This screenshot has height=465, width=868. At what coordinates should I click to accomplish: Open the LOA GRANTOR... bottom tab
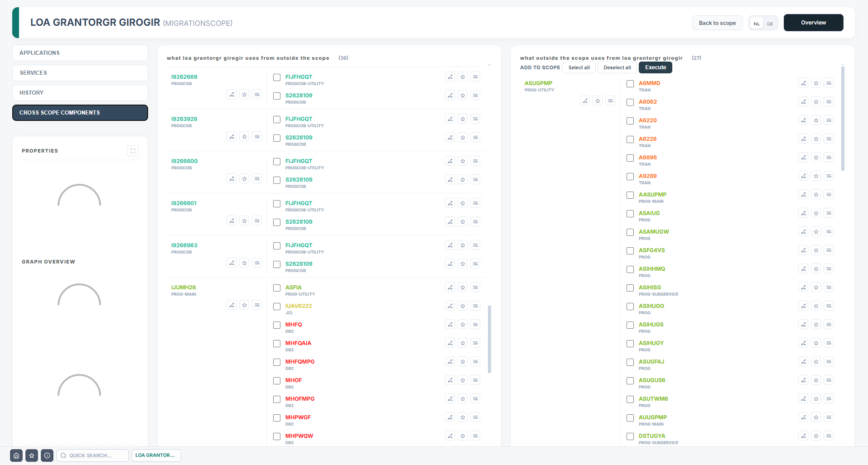pyautogui.click(x=156, y=455)
